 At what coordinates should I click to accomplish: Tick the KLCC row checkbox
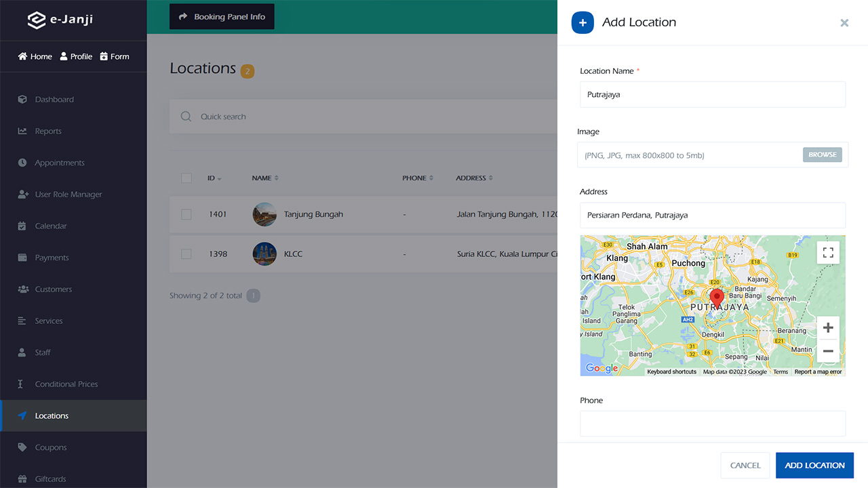[186, 254]
